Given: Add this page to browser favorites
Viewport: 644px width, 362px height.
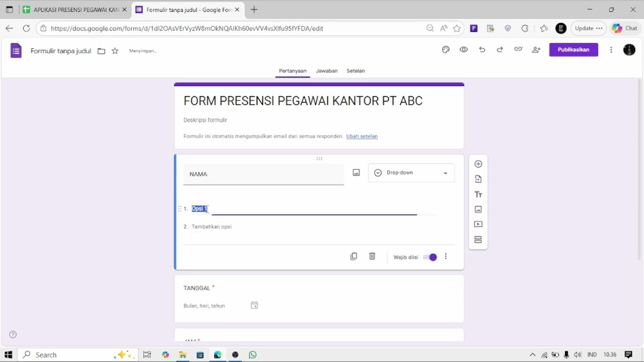Looking at the screenshot, I should pos(457,28).
